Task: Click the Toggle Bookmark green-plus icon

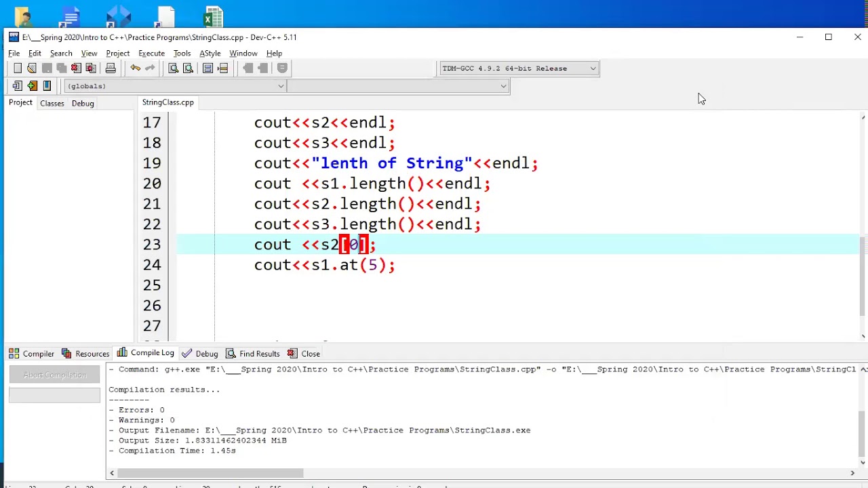Action: (x=32, y=85)
